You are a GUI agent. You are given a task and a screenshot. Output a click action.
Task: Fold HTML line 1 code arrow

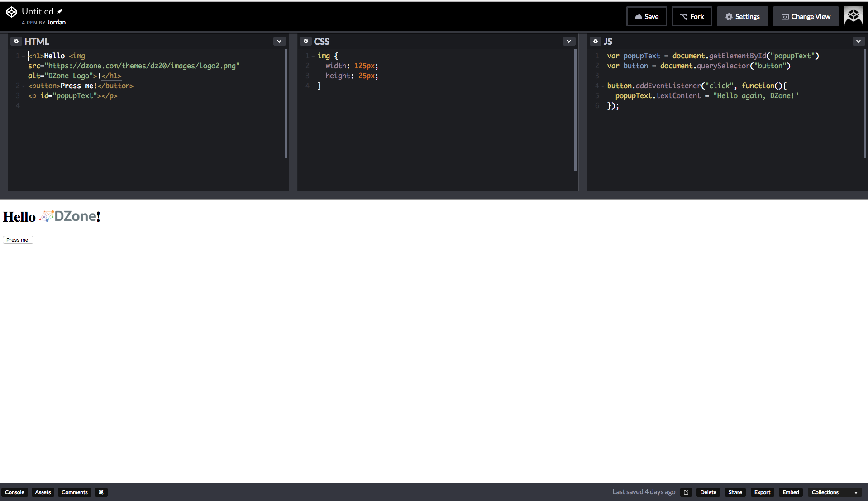pyautogui.click(x=24, y=56)
